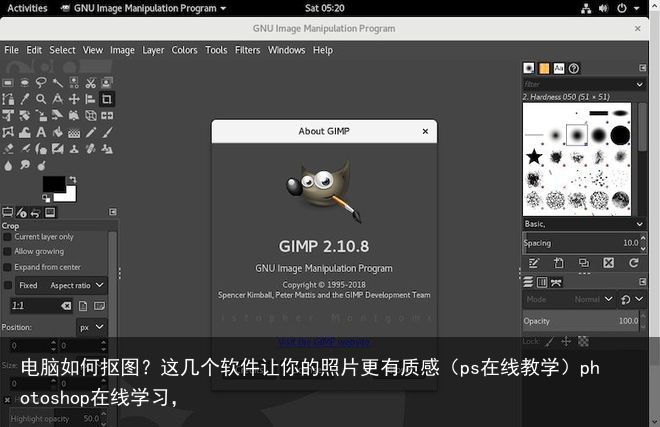Open the layer Mode Normal dropdown
The width and height of the screenshot is (660, 427).
(569, 299)
